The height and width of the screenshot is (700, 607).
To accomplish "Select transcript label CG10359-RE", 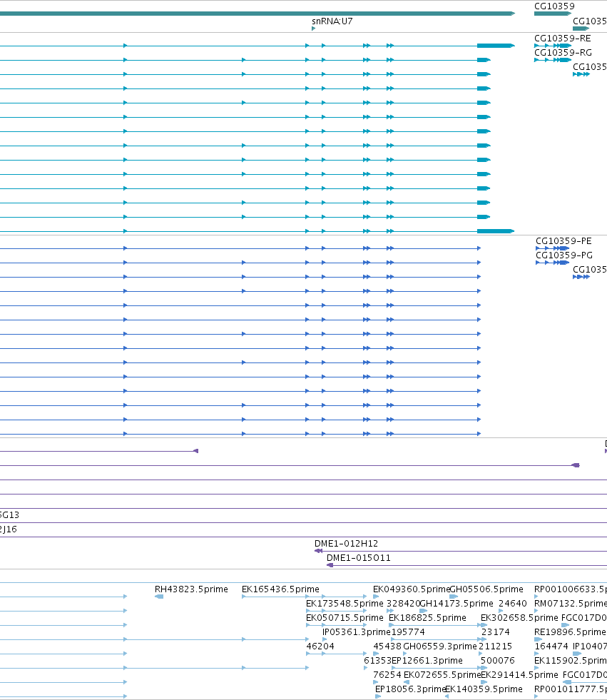I will pyautogui.click(x=562, y=39).
